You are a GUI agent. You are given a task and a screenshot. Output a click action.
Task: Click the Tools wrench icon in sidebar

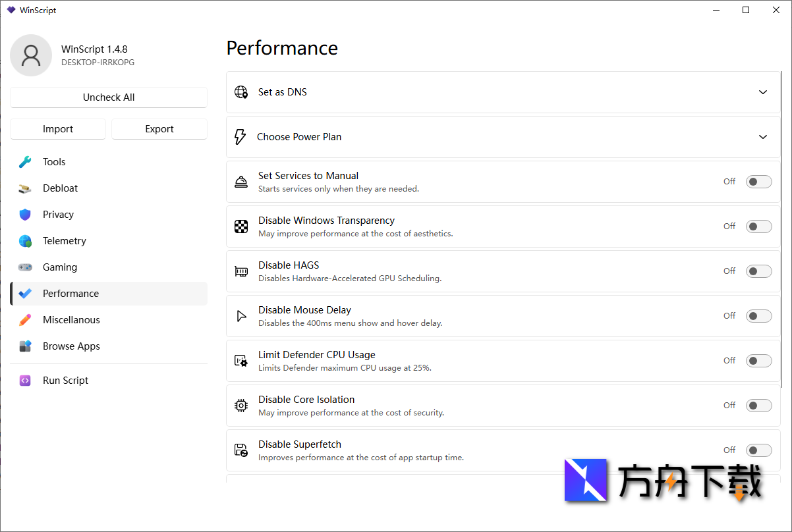click(25, 162)
